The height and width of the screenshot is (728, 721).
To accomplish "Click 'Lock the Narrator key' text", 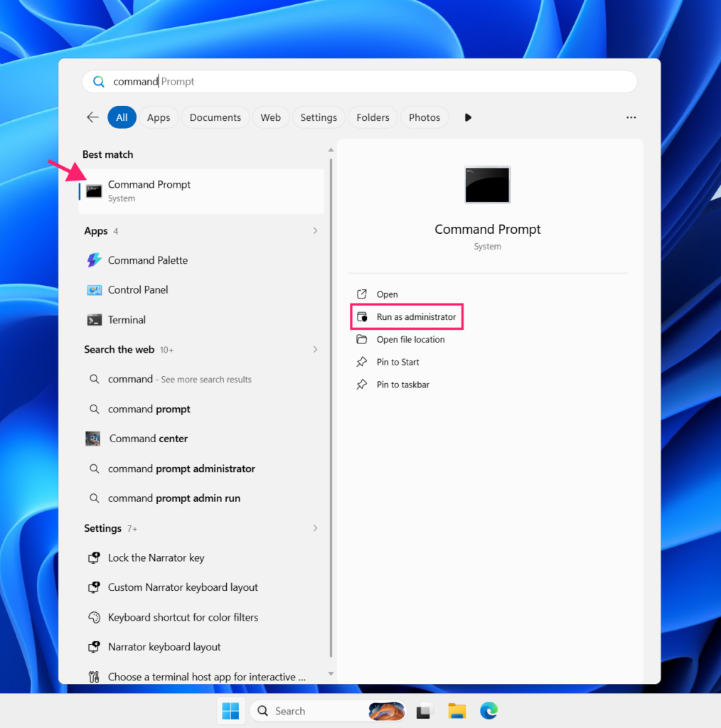I will (156, 557).
